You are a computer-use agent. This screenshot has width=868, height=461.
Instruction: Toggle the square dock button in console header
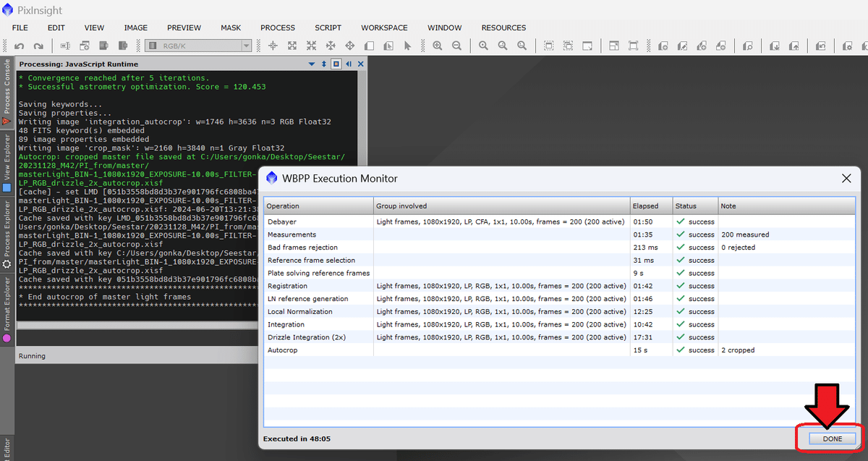[336, 64]
